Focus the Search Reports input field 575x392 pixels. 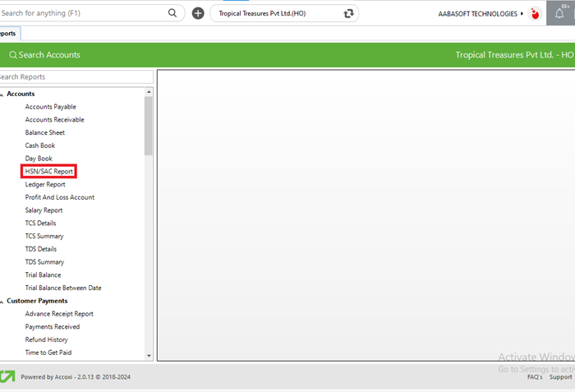pyautogui.click(x=74, y=76)
